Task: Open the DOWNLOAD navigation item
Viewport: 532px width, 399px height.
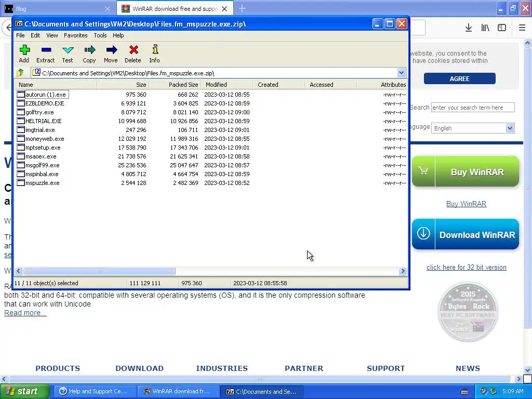Action: (139, 368)
